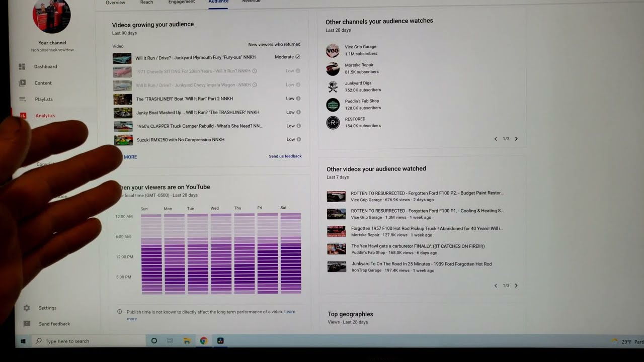This screenshot has width=644, height=362.
Task: Click the Send feedback sidebar icon
Action: click(27, 324)
